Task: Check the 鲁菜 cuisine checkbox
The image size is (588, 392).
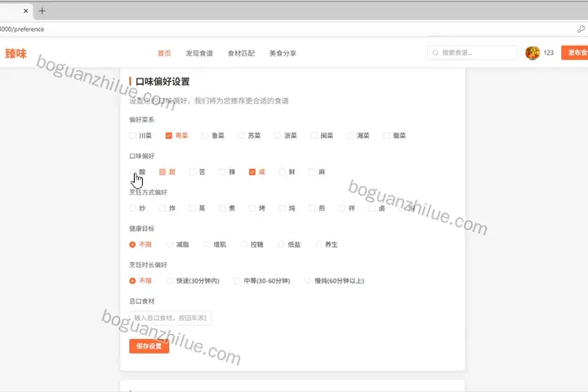Action: [205, 136]
